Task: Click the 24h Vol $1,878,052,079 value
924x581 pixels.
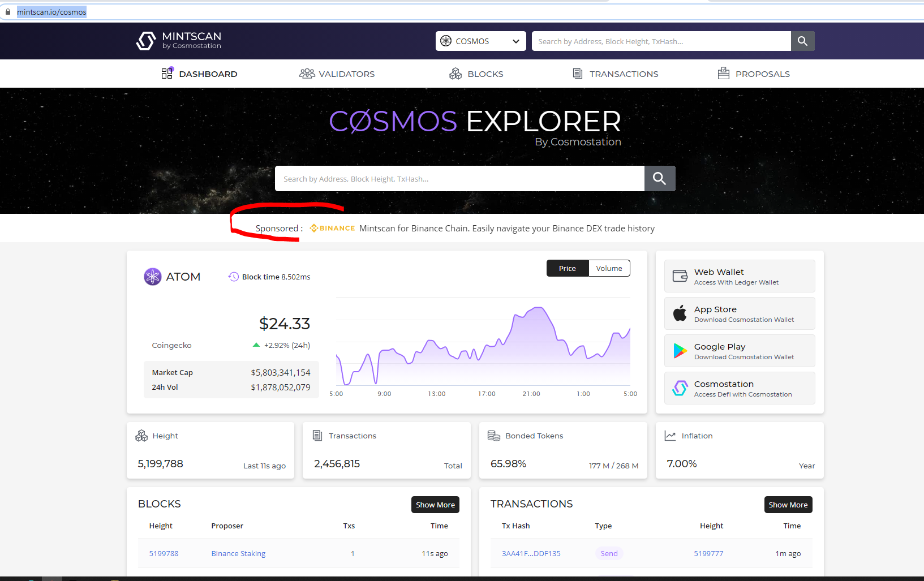Action: [x=281, y=387]
